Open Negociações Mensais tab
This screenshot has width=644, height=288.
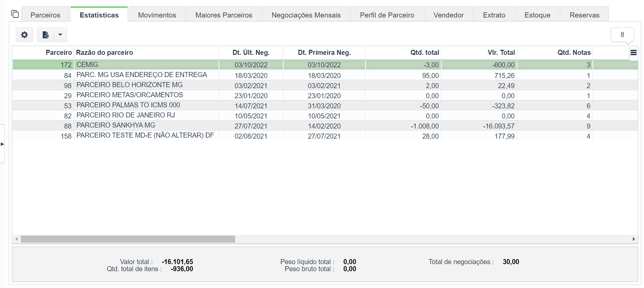coord(306,15)
